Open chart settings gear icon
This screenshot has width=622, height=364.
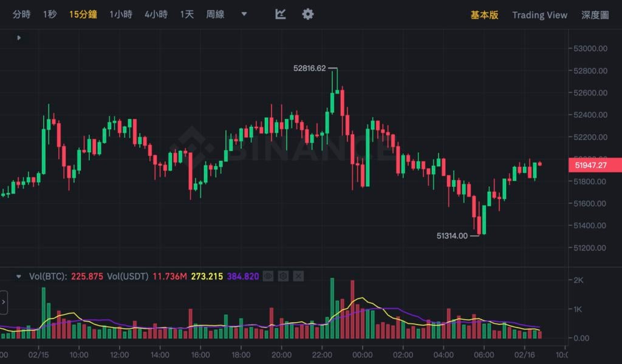pos(308,14)
